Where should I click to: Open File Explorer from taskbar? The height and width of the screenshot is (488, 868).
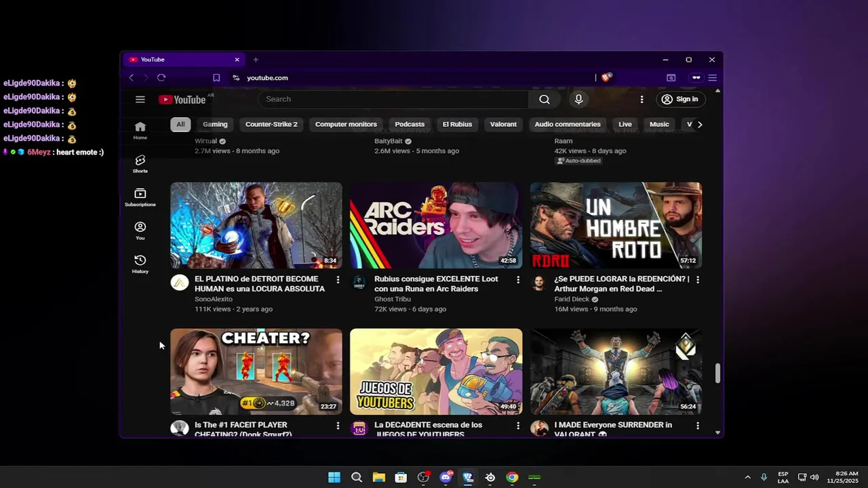[x=378, y=477]
